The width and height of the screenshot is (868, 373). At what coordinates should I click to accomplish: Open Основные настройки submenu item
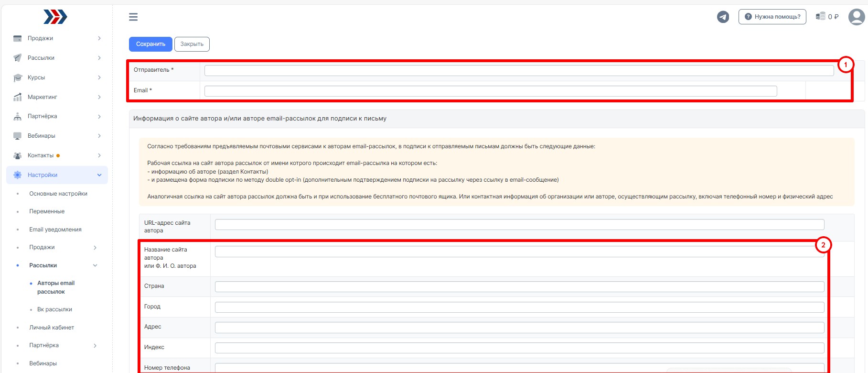[x=58, y=194]
